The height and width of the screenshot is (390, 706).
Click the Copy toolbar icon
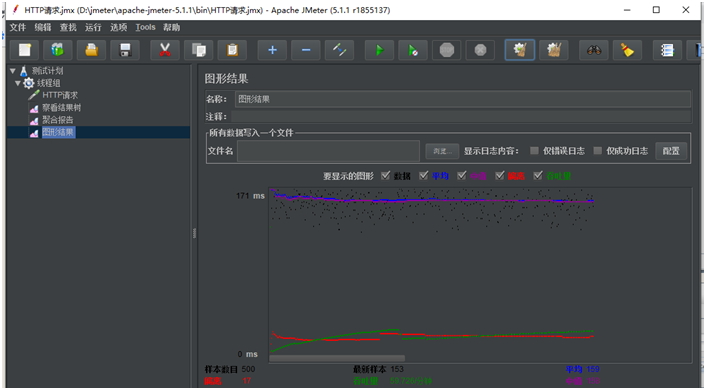click(199, 50)
